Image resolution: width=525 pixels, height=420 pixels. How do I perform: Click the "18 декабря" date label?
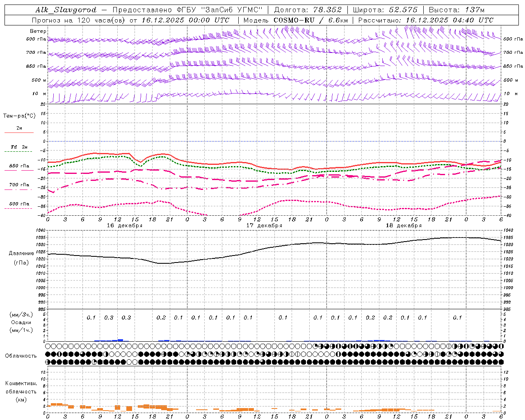(404, 226)
